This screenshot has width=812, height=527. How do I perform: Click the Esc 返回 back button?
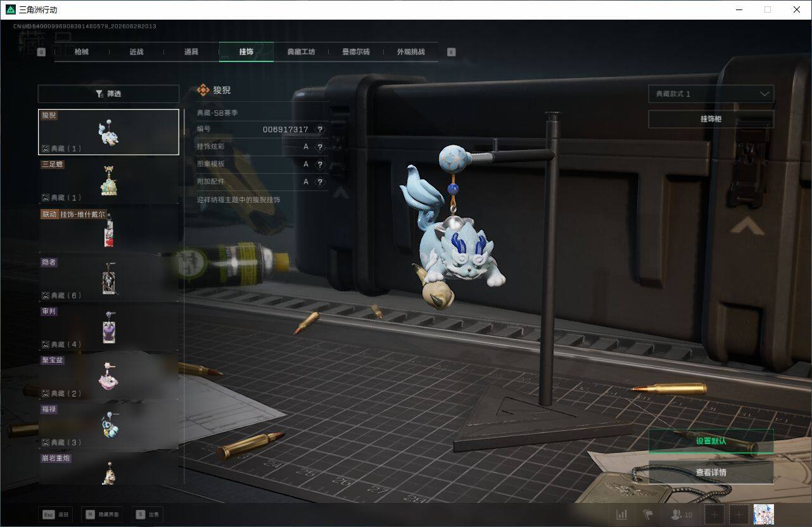[x=56, y=515]
